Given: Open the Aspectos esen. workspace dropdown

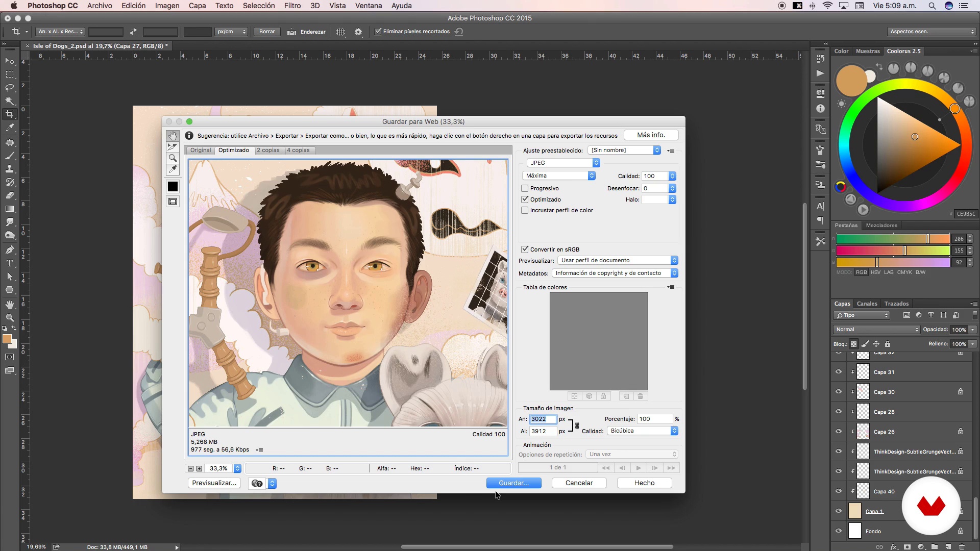Looking at the screenshot, I should point(932,32).
